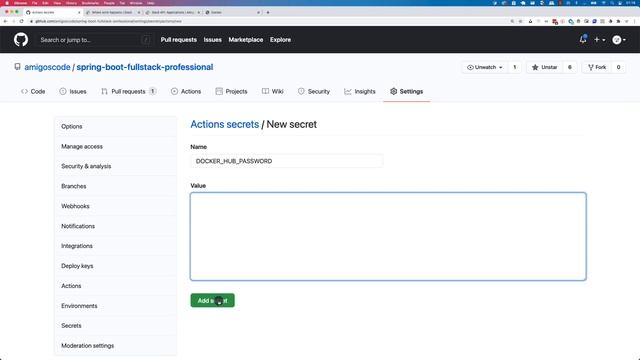
Task: View the stargazers count 6
Action: [x=570, y=67]
